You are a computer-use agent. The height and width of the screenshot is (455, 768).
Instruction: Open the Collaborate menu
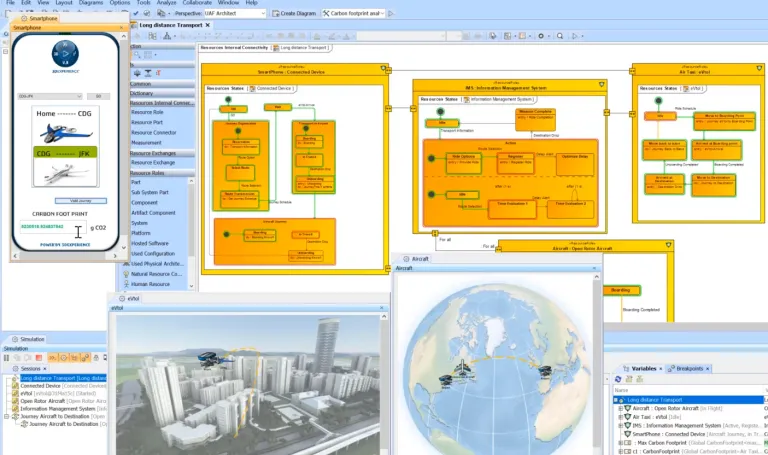197,3
